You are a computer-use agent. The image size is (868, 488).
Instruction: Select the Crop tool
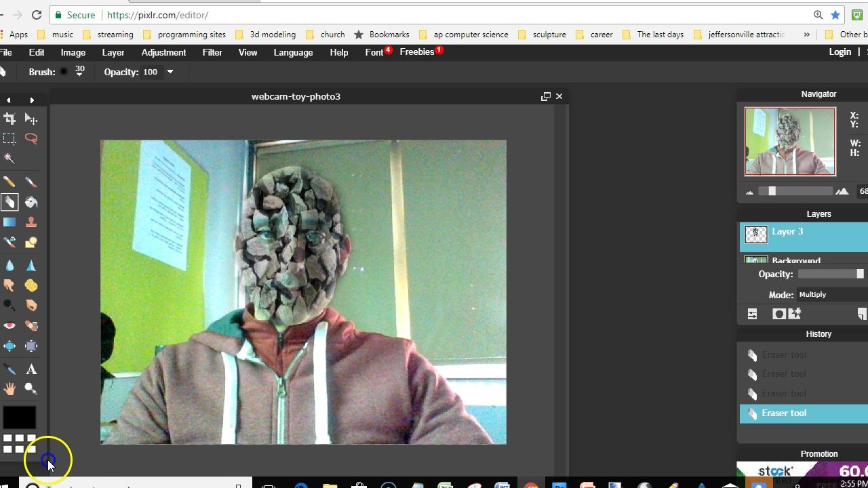click(9, 119)
